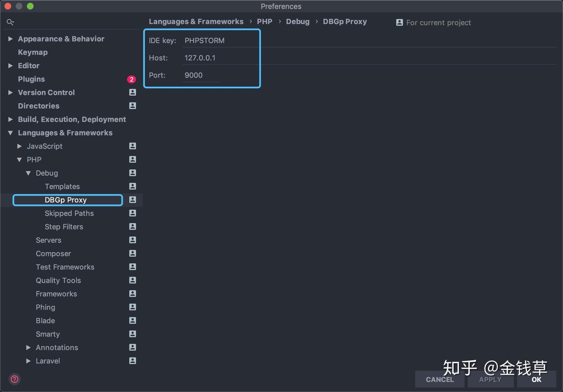This screenshot has height=392, width=563.
Task: Click the APPLY button
Action: pos(490,379)
